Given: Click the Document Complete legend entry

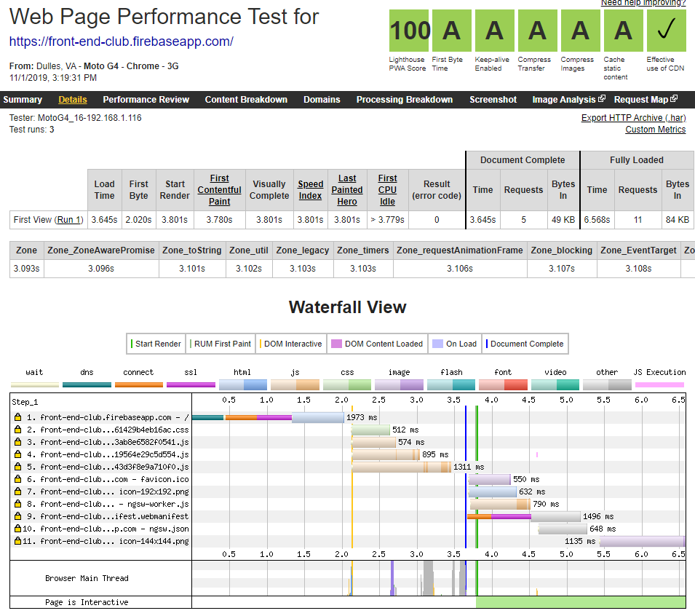Looking at the screenshot, I should (525, 344).
